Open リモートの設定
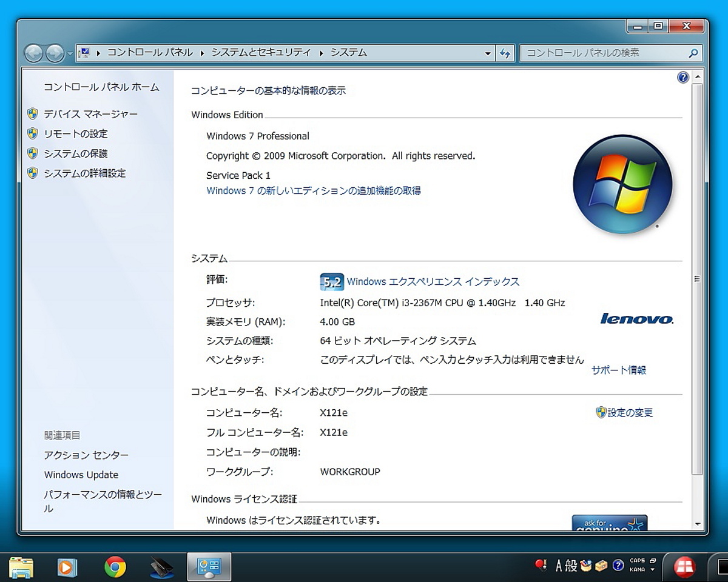 click(75, 134)
